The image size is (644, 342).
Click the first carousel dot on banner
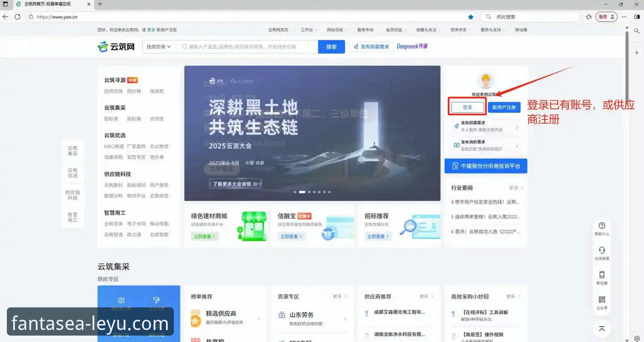[295, 192]
